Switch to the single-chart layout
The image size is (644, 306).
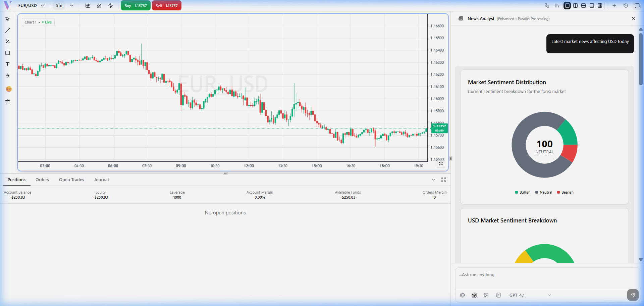(x=567, y=6)
